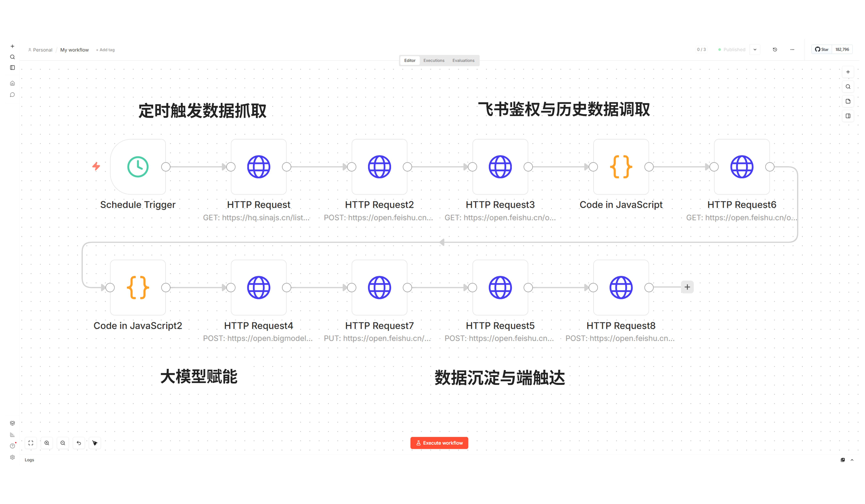Add a new node with the canvas plus icon
Image resolution: width=865 pixels, height=504 pixels.
coord(848,72)
